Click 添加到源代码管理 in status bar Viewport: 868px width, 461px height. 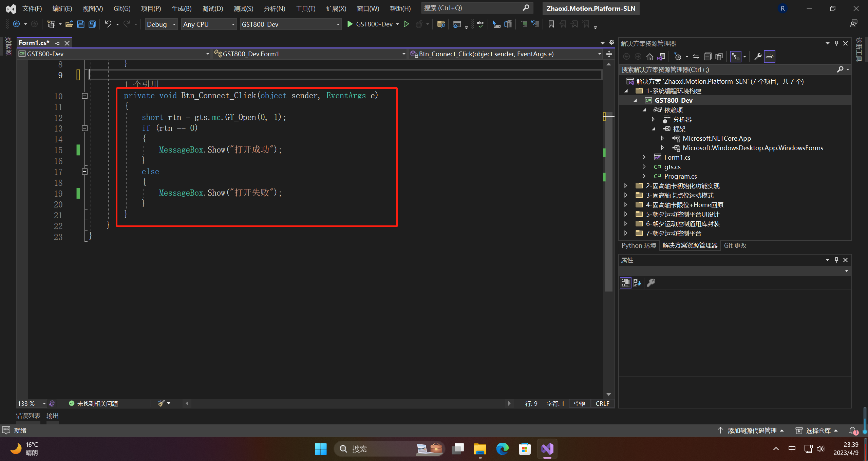pyautogui.click(x=752, y=430)
